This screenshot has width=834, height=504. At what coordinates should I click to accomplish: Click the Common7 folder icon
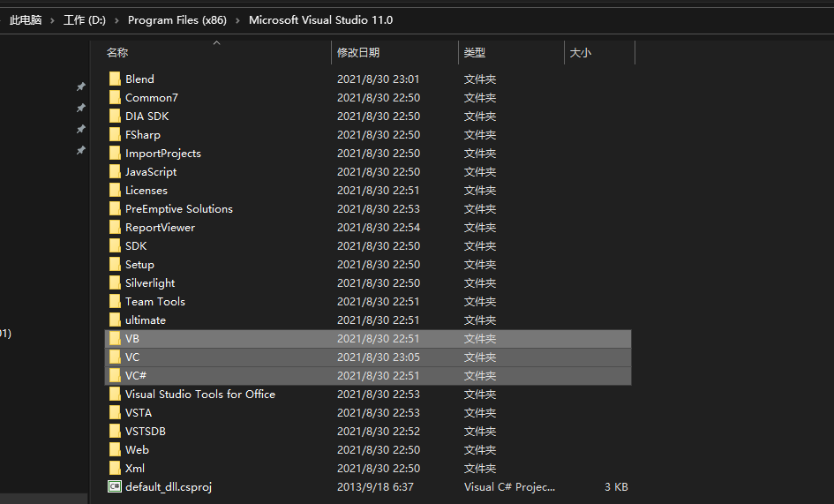115,97
